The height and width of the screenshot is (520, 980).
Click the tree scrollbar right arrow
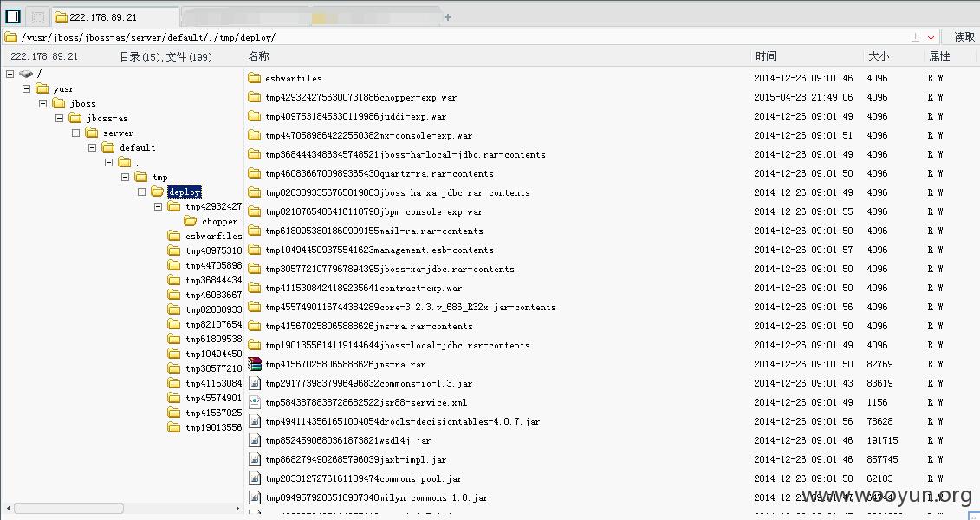tap(237, 509)
